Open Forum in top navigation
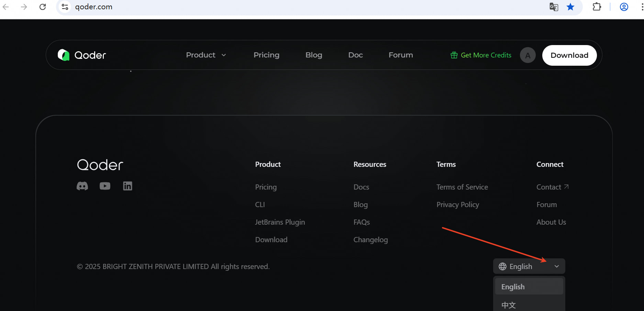Screen dimensions: 644x311 401,55
